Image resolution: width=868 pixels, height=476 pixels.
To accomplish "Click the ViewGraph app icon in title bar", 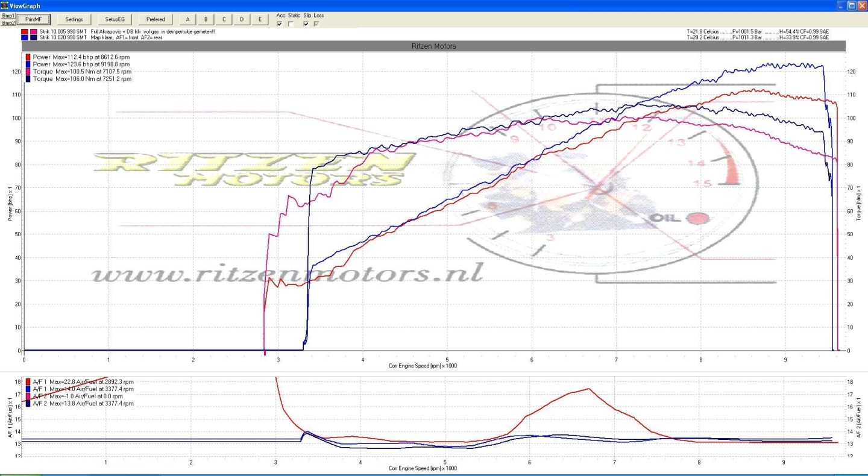I will coord(5,5).
